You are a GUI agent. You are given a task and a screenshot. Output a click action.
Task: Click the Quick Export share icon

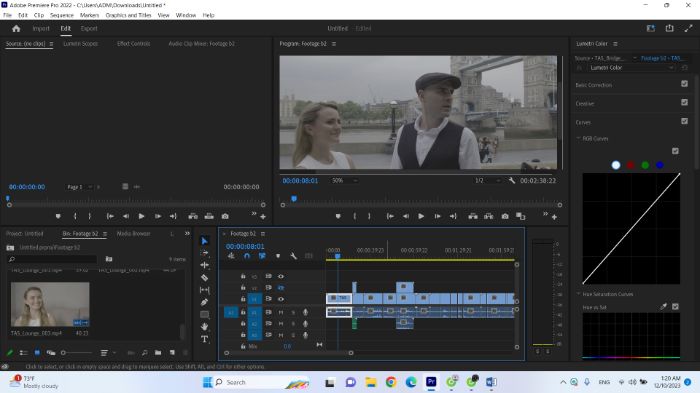pos(670,28)
